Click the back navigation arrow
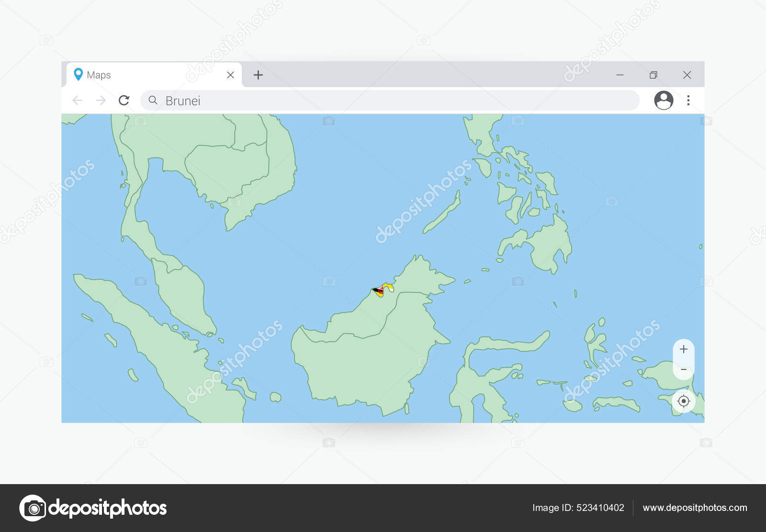 77,101
